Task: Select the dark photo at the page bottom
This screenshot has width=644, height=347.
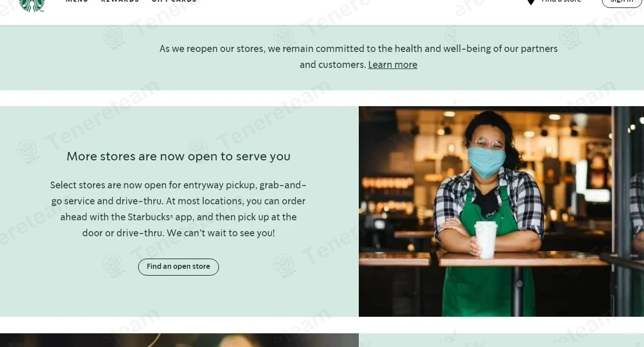Action: click(x=179, y=340)
